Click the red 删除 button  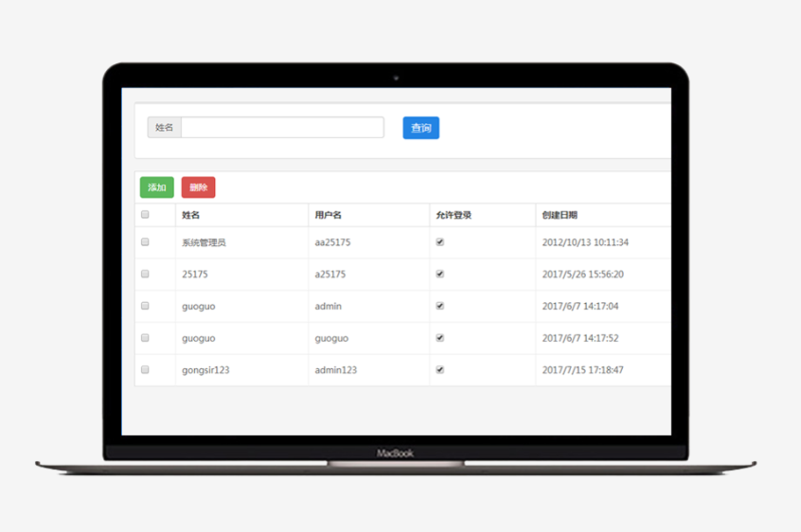pyautogui.click(x=198, y=187)
